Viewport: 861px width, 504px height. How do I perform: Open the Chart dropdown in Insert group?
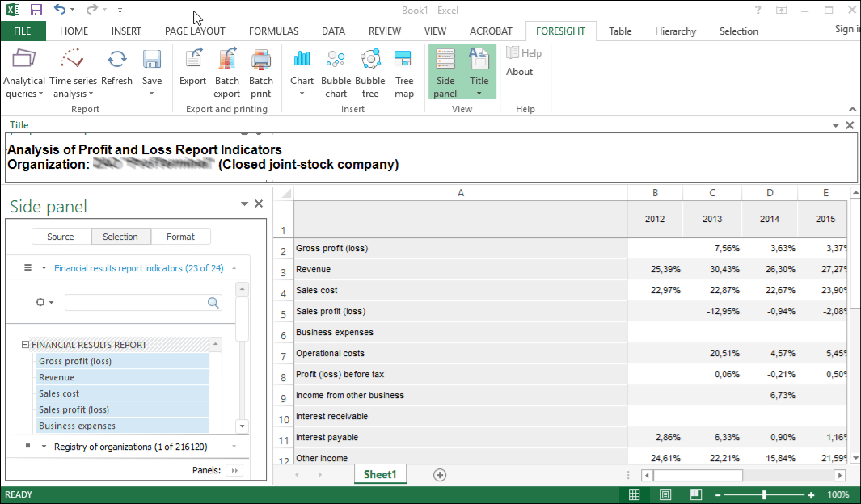pyautogui.click(x=302, y=94)
